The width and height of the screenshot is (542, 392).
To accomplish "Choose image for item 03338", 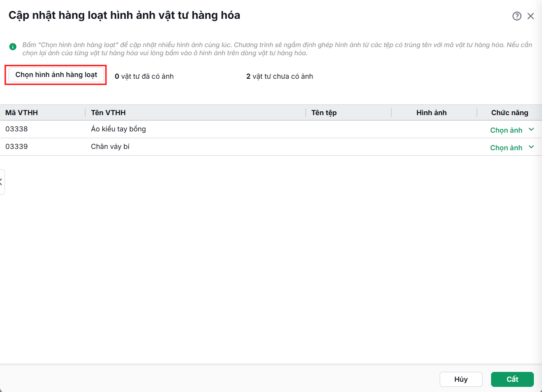I will pyautogui.click(x=506, y=130).
